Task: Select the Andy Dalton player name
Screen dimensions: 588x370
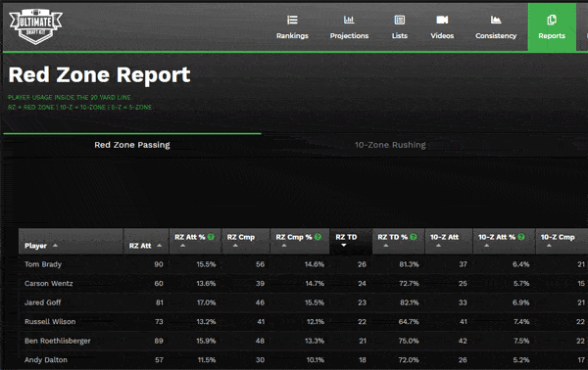Action: (46, 360)
